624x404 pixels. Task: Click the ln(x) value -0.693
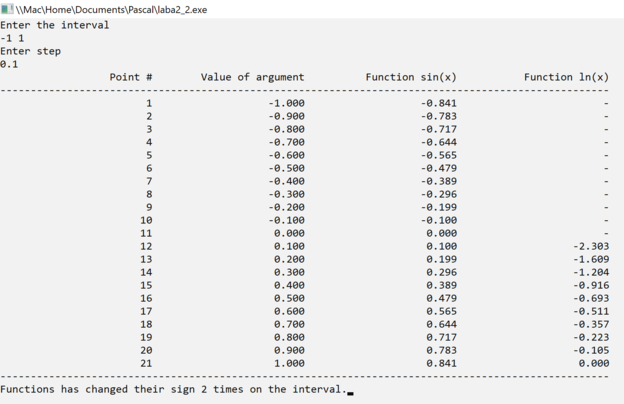[x=590, y=298]
